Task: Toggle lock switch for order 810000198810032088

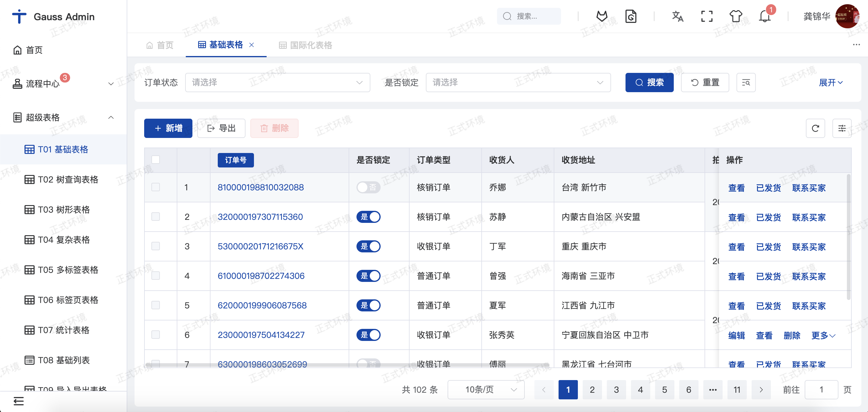Action: point(368,187)
